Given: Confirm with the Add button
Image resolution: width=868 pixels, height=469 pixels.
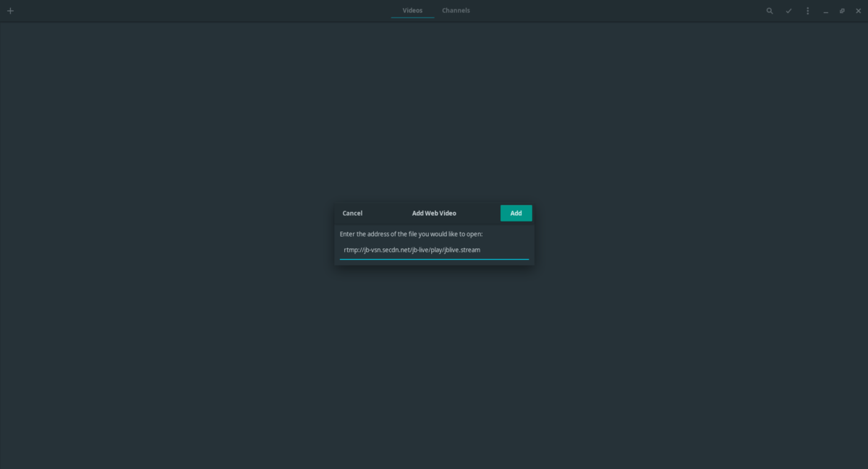Looking at the screenshot, I should (516, 213).
